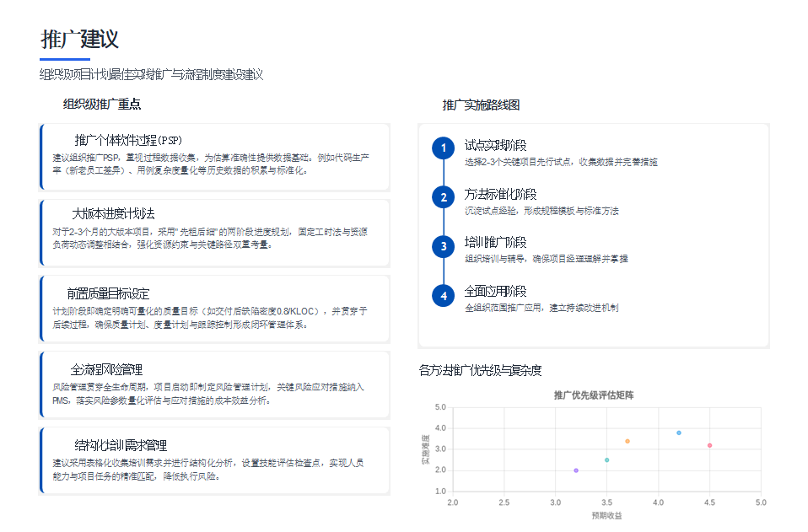
Task: Click the purple data point in the matrix
Action: [x=575, y=470]
